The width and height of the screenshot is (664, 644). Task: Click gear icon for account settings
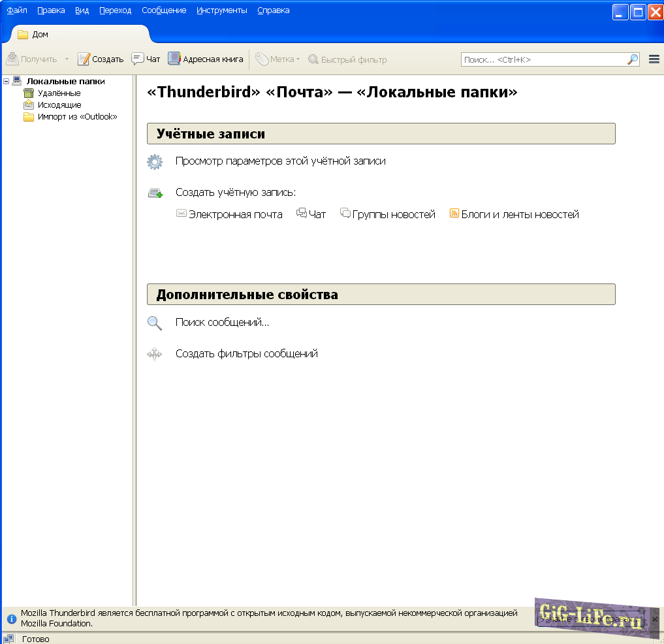155,162
